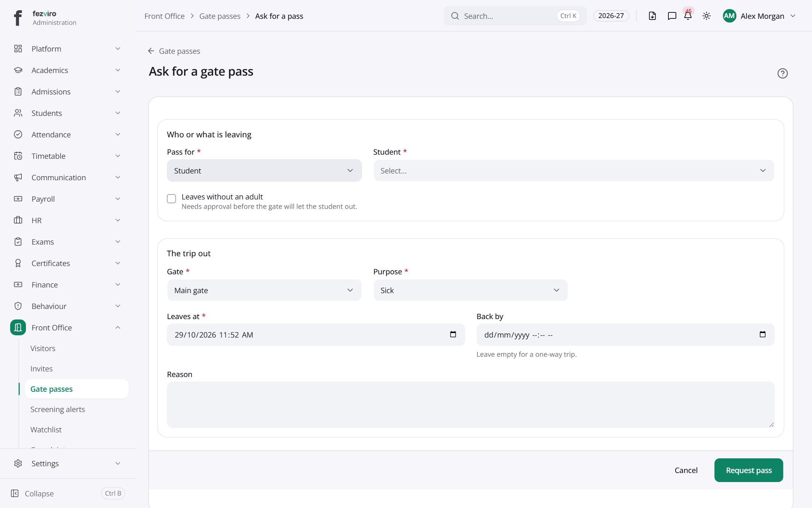Open calendar picker in Leaves at field
812x508 pixels.
453,334
